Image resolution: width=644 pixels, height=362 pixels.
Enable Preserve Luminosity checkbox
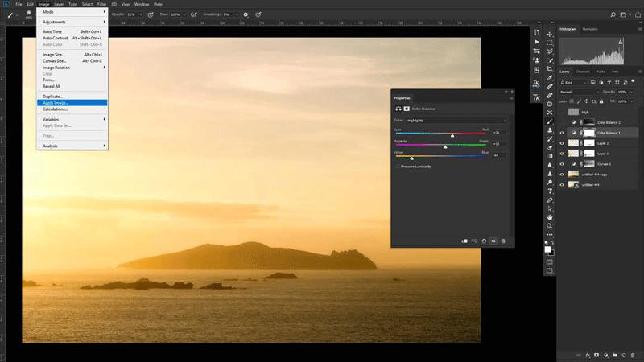pos(398,167)
